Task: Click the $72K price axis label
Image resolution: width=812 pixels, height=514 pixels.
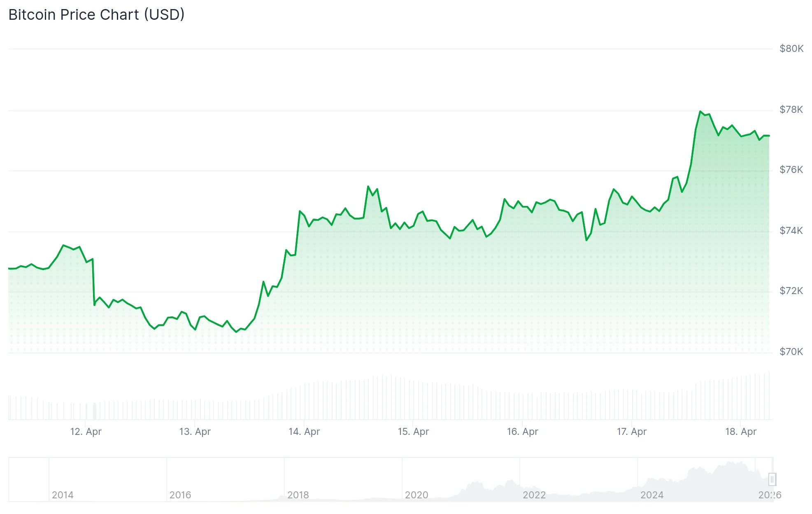Action: click(791, 291)
